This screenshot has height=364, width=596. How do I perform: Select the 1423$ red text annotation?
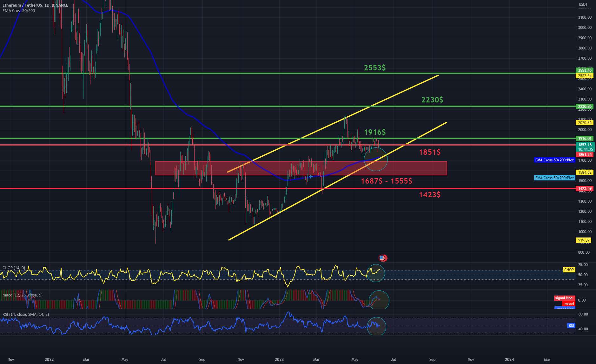pos(430,195)
